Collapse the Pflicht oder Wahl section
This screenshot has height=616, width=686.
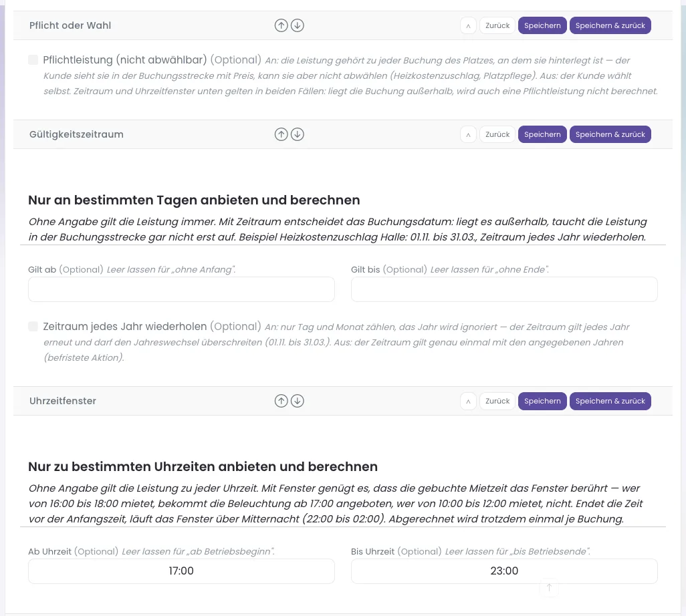click(x=468, y=25)
